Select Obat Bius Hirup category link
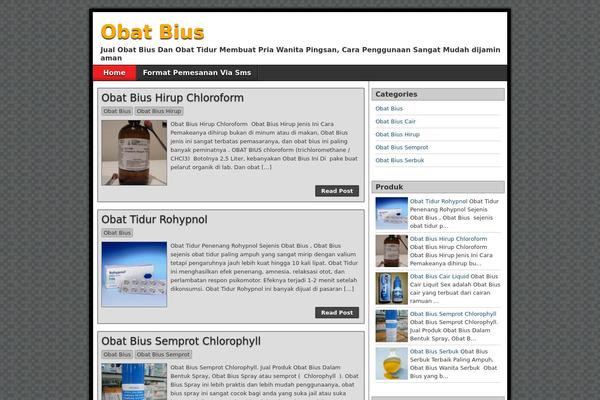Image resolution: width=600 pixels, height=400 pixels. (398, 134)
